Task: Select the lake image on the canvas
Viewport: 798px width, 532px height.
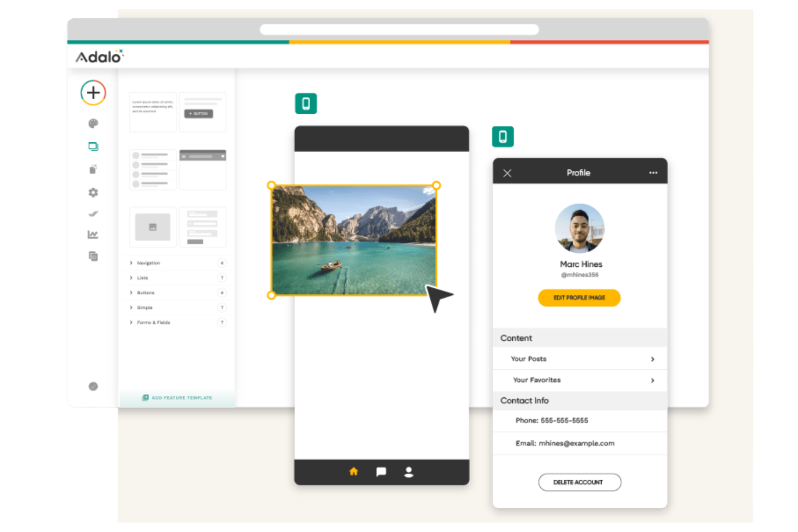Action: [353, 240]
